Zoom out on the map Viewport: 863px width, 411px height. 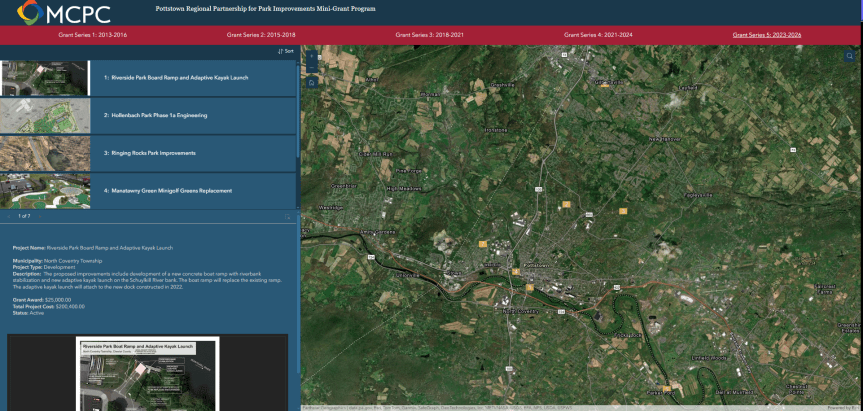311,67
